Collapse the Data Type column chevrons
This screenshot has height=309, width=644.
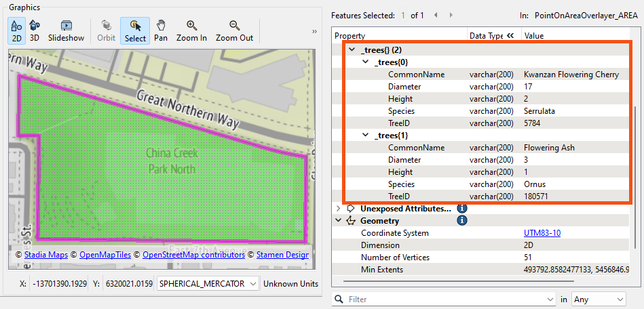coord(510,35)
